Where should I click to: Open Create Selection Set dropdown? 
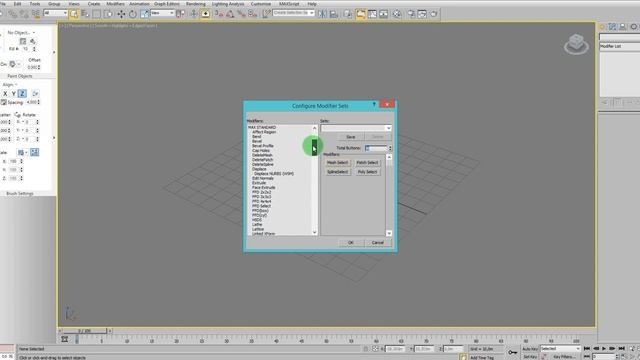pos(293,13)
